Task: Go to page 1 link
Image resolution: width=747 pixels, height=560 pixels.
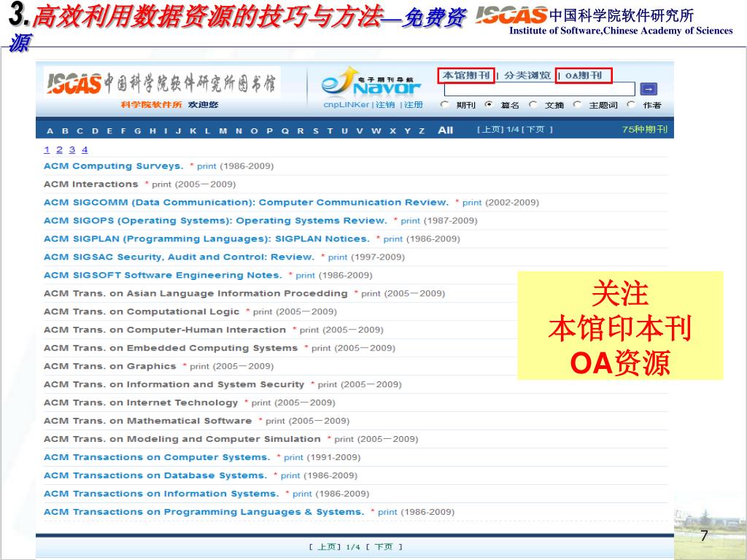Action: click(47, 150)
